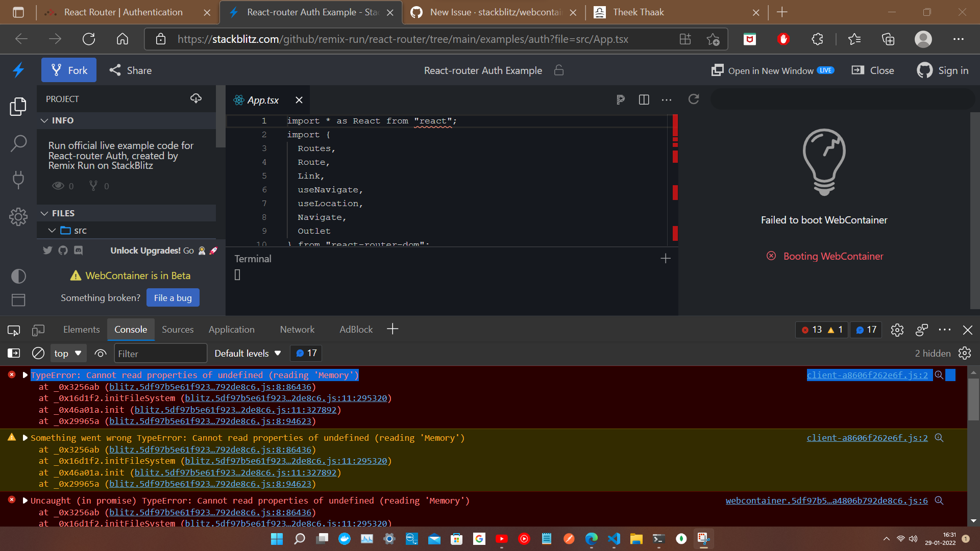Viewport: 980px width, 551px height.
Task: Toggle the device emulation toolbar
Action: [x=38, y=330]
